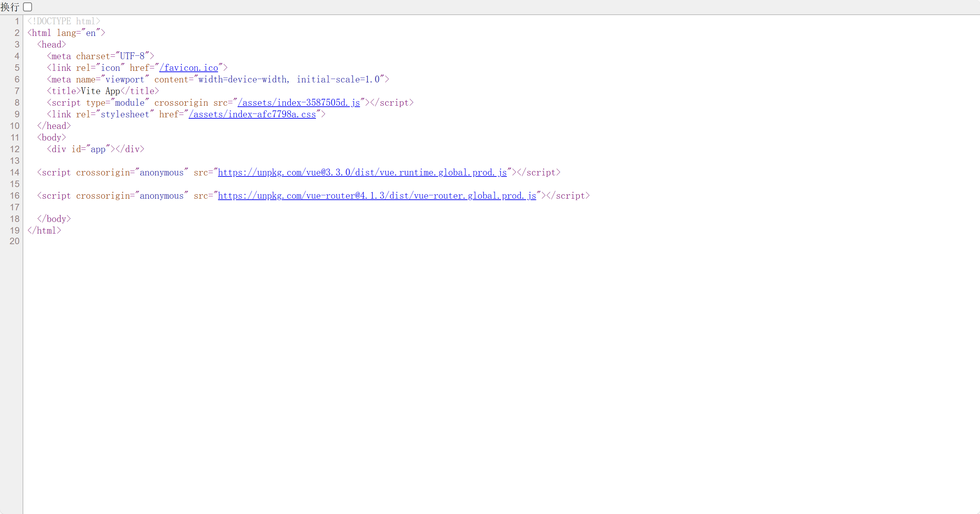This screenshot has height=514, width=980.
Task: Open the /assets/index-afc7798a.css link
Action: [252, 115]
